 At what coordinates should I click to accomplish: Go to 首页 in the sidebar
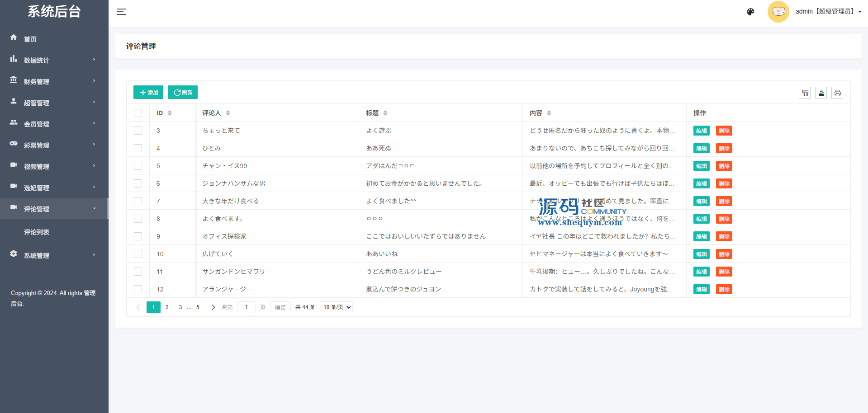30,39
